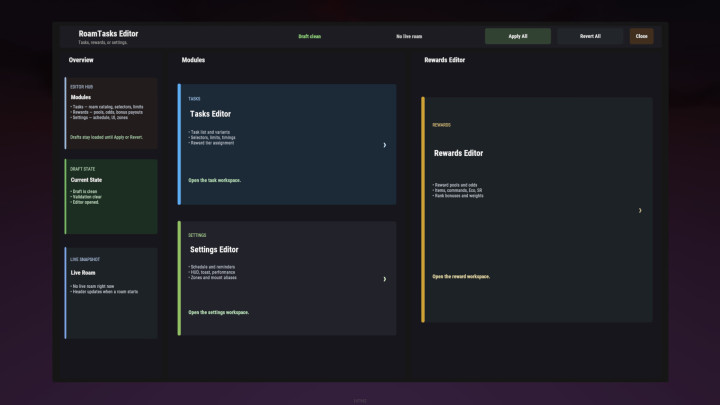Click 'Reward tier assignment' bullet
This screenshot has width=720, height=405.
(211, 143)
